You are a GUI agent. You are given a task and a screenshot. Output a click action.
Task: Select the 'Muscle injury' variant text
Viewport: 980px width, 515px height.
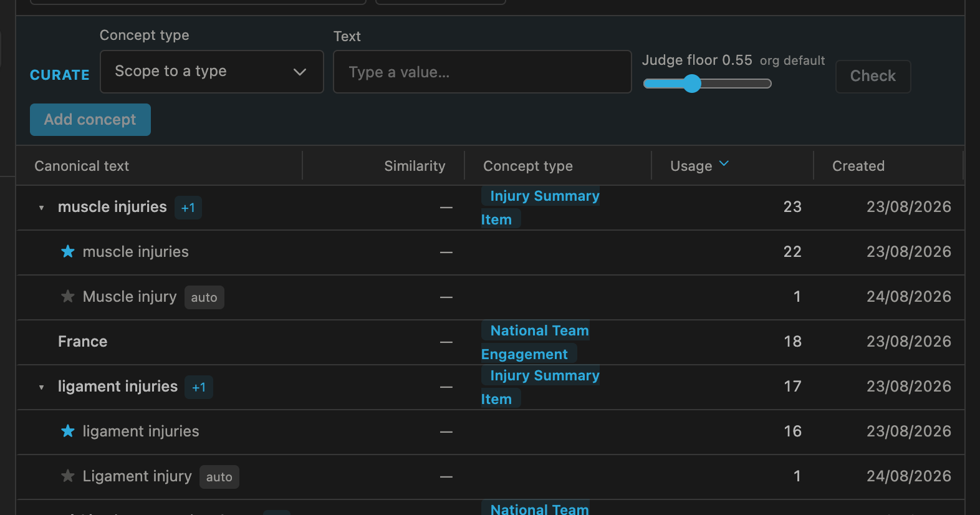130,297
